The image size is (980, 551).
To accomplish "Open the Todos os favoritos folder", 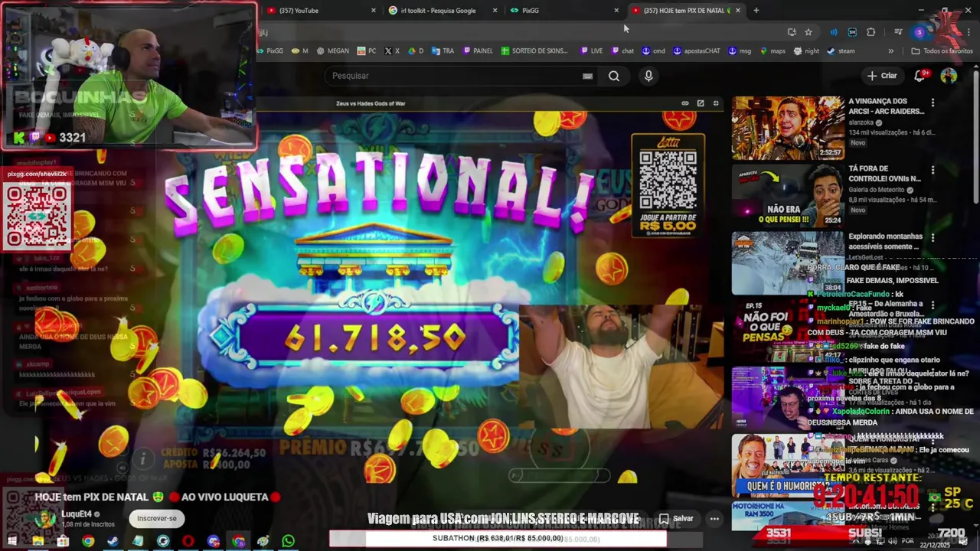I will coord(942,51).
